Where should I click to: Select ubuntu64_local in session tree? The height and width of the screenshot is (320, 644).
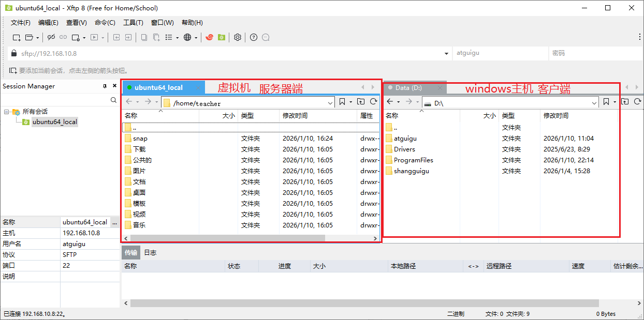tap(54, 122)
